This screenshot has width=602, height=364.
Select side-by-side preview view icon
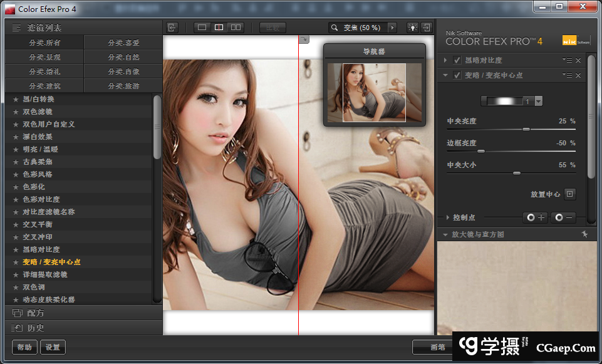pyautogui.click(x=236, y=28)
